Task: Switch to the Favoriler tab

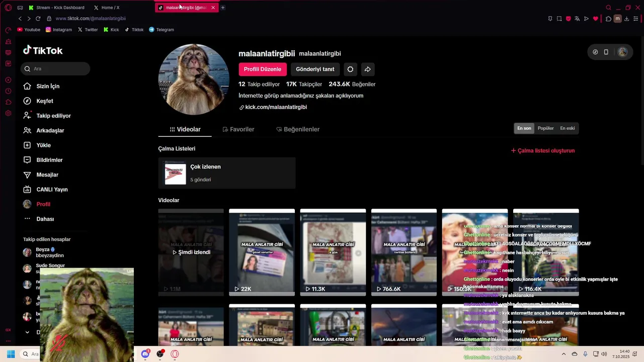Action: [238, 129]
